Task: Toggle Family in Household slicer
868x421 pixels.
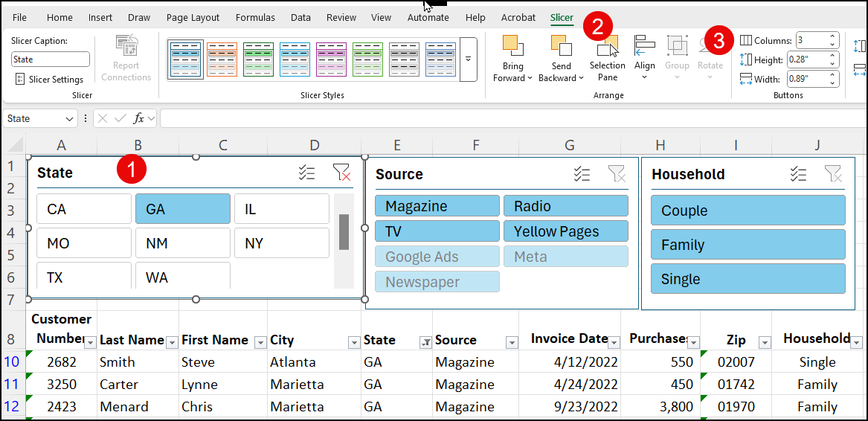Action: pyautogui.click(x=748, y=245)
